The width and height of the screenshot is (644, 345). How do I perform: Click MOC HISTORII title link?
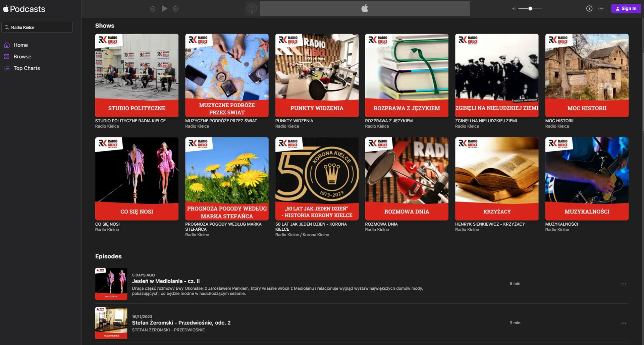(559, 121)
